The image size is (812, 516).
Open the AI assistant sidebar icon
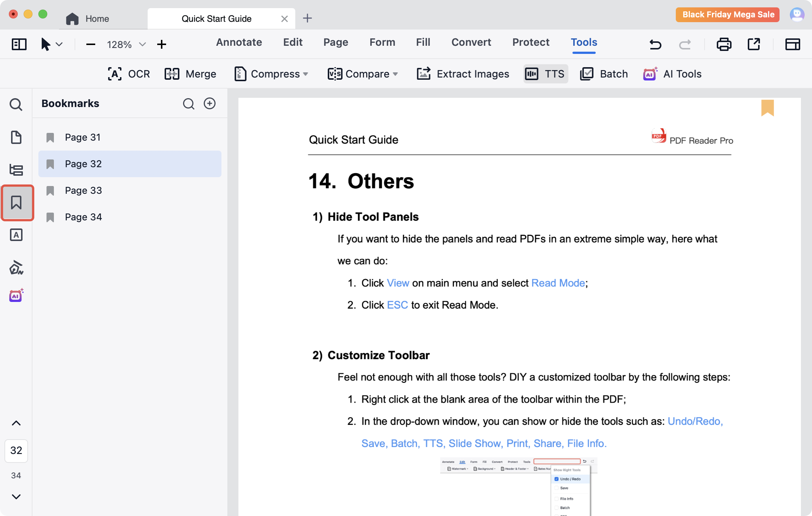coord(16,296)
